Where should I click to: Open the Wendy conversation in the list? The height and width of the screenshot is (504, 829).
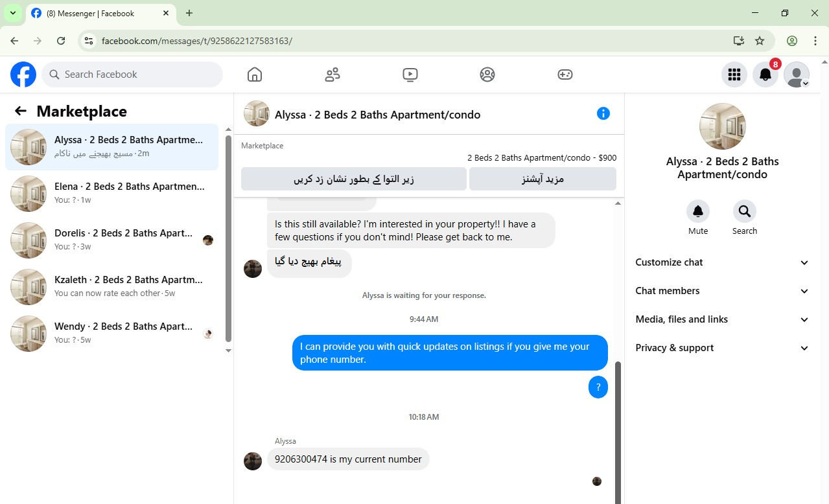(112, 334)
